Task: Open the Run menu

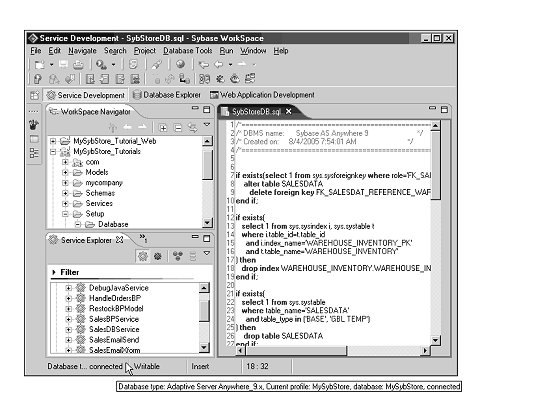Action: (226, 51)
